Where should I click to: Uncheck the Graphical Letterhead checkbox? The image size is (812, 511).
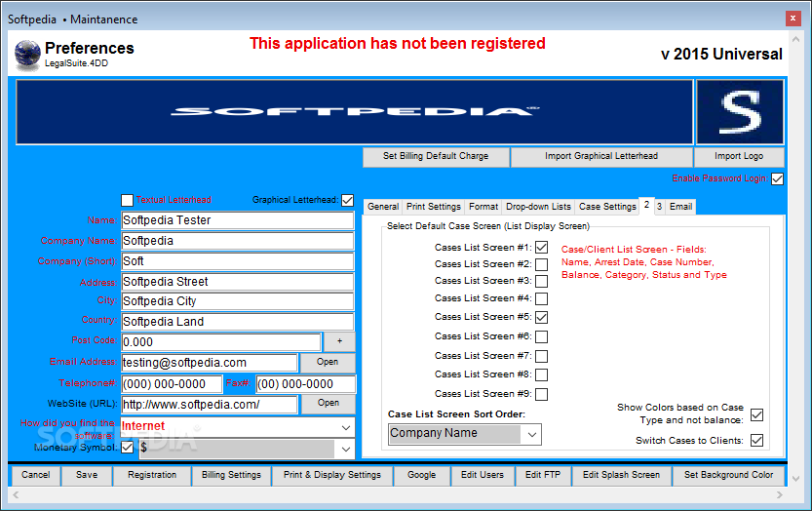(x=348, y=200)
